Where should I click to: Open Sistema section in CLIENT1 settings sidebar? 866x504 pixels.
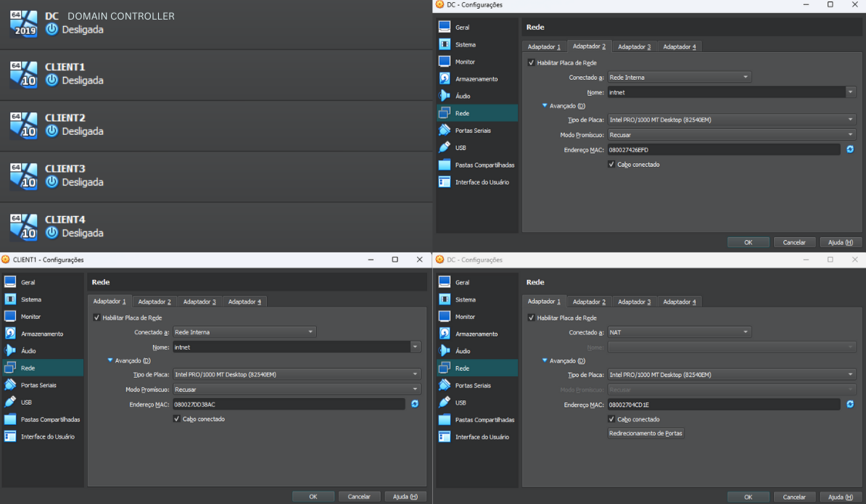(31, 299)
